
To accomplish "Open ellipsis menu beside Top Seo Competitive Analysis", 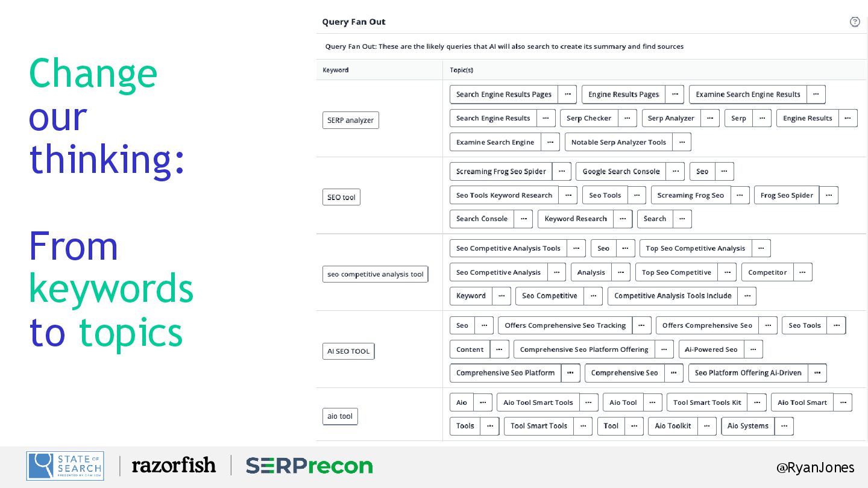I will [761, 248].
